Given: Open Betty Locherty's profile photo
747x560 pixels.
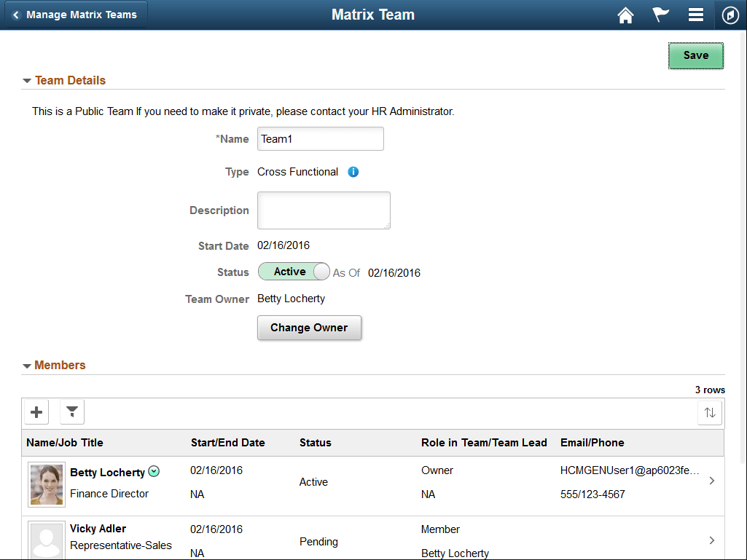Looking at the screenshot, I should pyautogui.click(x=46, y=483).
